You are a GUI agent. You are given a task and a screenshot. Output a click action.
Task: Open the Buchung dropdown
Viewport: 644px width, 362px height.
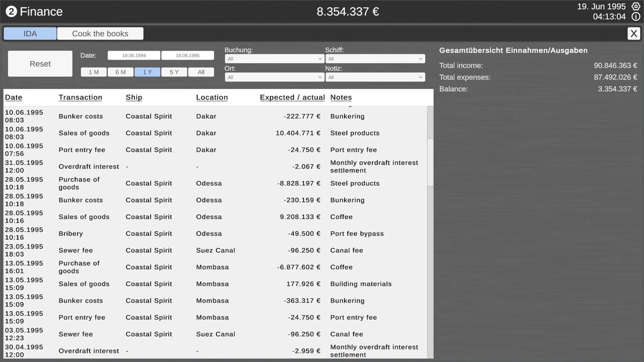coord(274,59)
